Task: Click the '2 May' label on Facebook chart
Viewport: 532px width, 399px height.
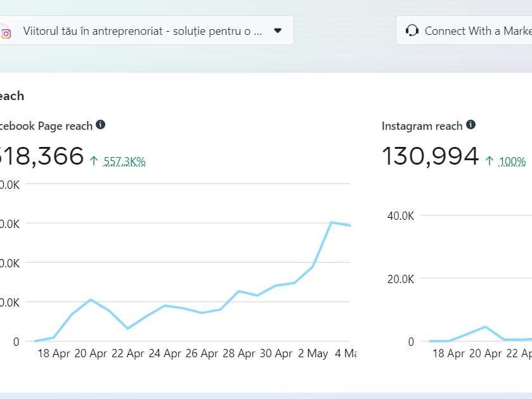Action: [x=313, y=353]
